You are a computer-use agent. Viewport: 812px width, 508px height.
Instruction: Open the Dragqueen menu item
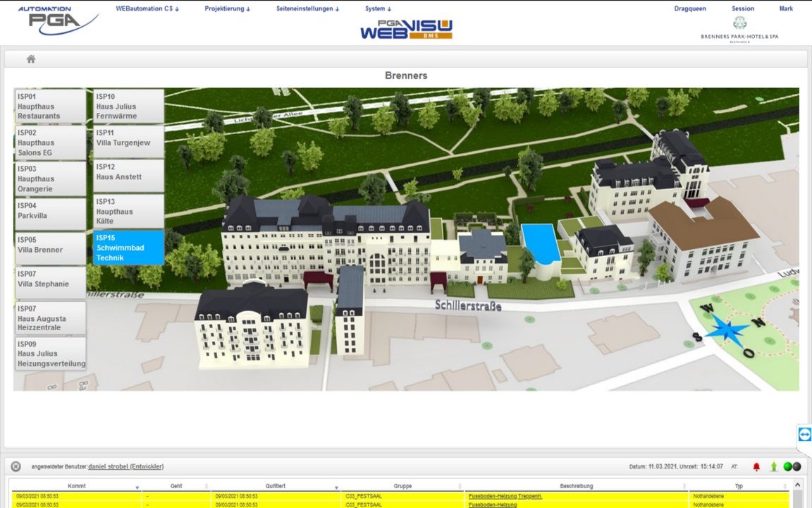click(690, 8)
